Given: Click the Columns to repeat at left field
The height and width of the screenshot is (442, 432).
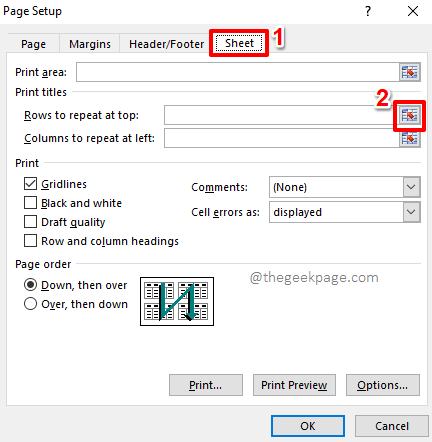Looking at the screenshot, I should 282,138.
